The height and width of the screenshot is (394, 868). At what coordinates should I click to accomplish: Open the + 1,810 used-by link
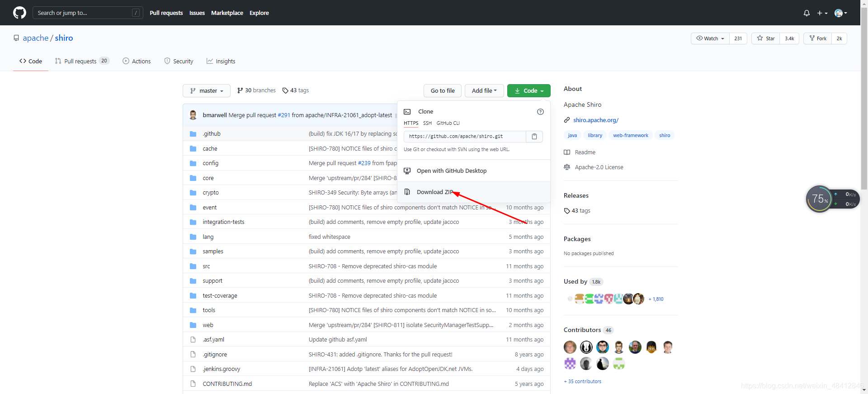click(x=656, y=299)
